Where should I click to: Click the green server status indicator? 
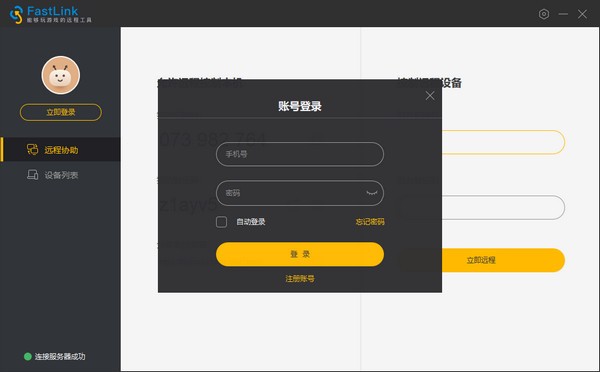(x=28, y=357)
